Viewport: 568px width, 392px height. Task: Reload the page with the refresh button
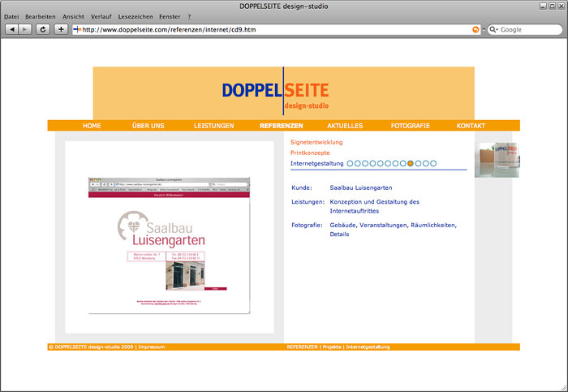pyautogui.click(x=43, y=29)
